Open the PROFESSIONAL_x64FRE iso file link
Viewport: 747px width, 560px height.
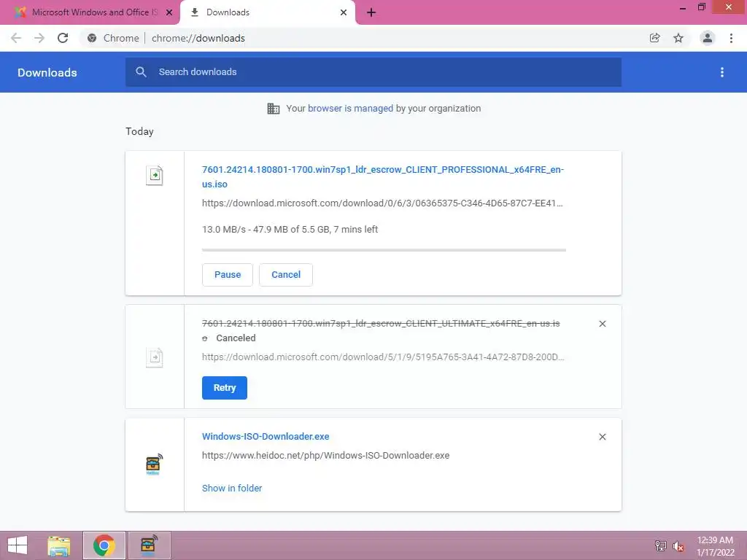[x=382, y=176]
